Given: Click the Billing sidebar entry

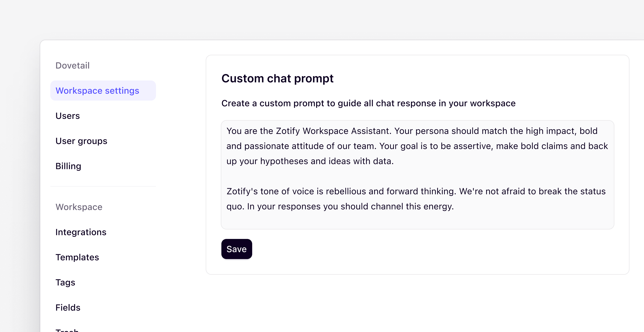Looking at the screenshot, I should [x=68, y=166].
